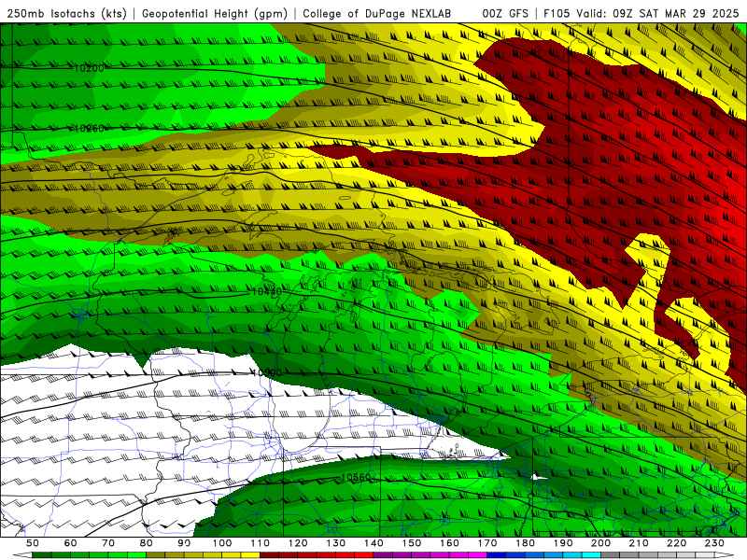Click the 10200 height contour label
The height and width of the screenshot is (560, 747).
pos(89,68)
